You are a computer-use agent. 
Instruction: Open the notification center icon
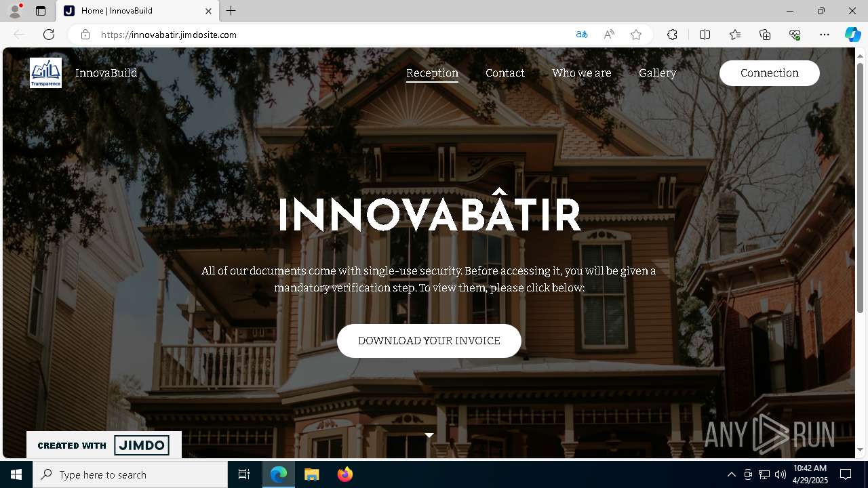point(846,474)
